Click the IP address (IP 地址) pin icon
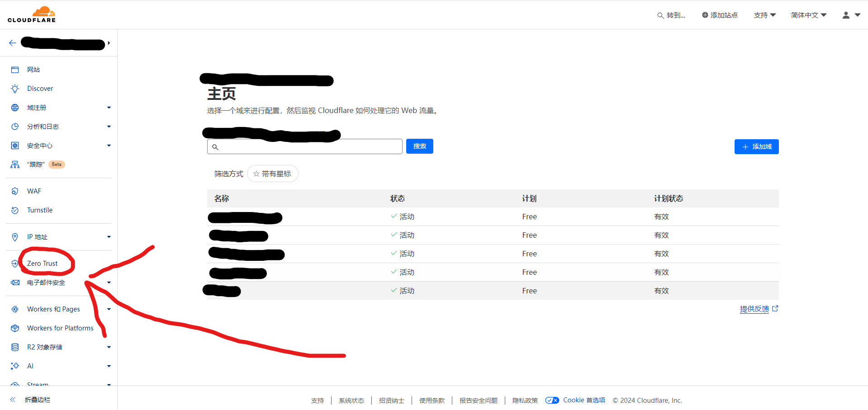Screen dimensions: 868x410 coord(15,237)
